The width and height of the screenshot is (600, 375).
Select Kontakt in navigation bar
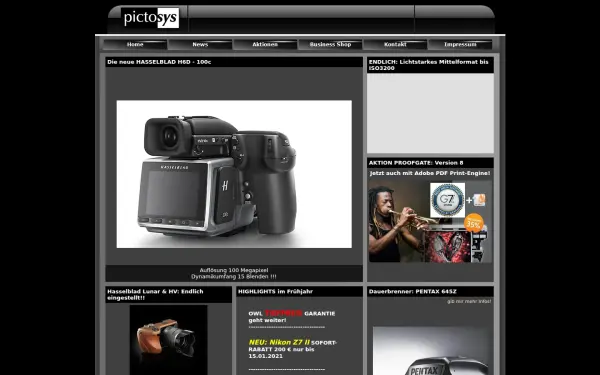(395, 45)
